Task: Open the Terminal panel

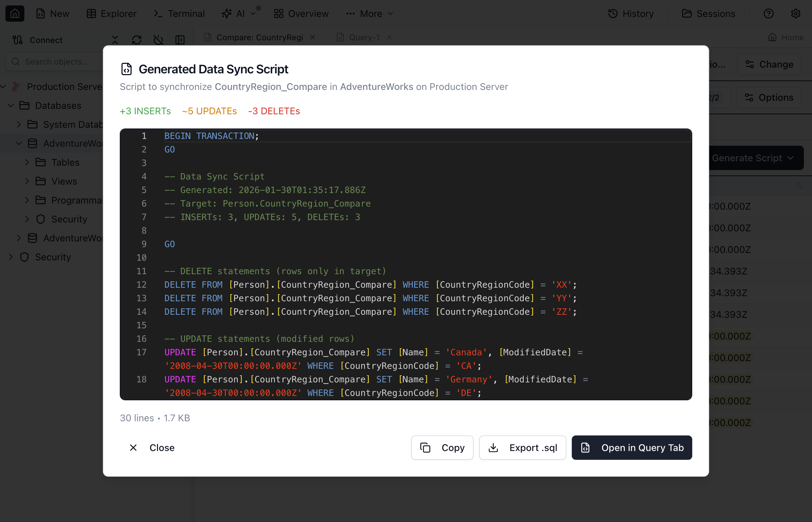Action: click(x=179, y=14)
